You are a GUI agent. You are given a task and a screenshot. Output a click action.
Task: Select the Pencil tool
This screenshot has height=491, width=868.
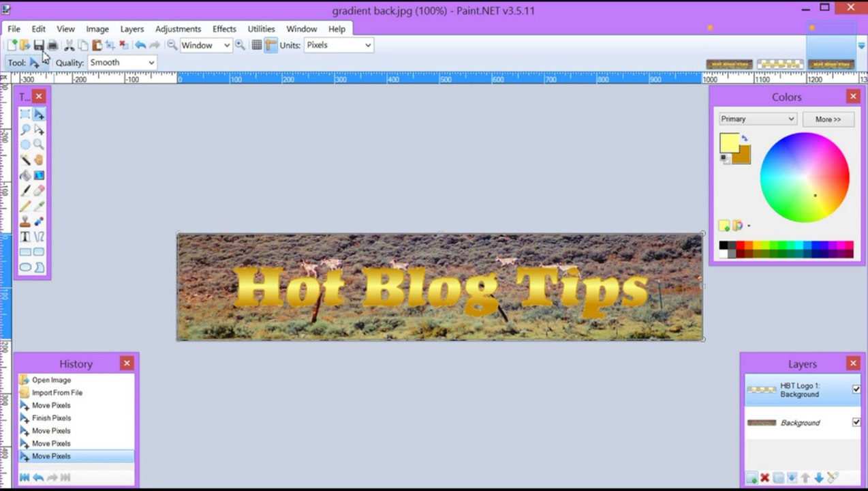[x=25, y=206]
